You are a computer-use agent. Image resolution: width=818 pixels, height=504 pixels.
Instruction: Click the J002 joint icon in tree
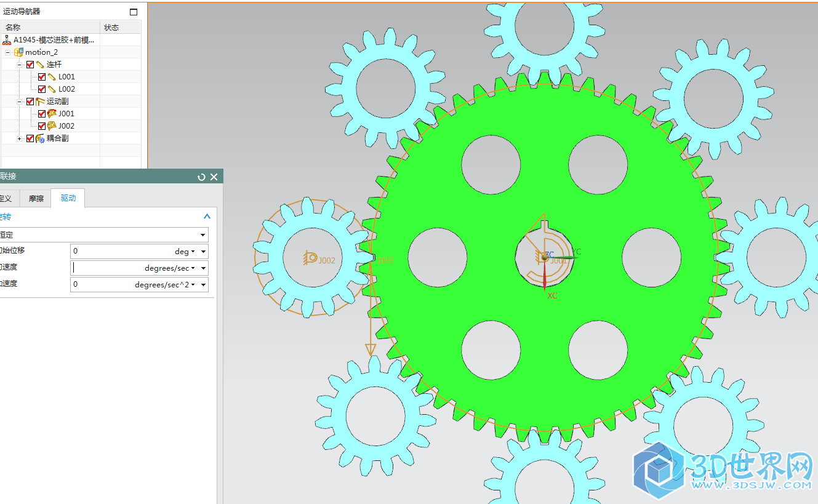tap(52, 126)
